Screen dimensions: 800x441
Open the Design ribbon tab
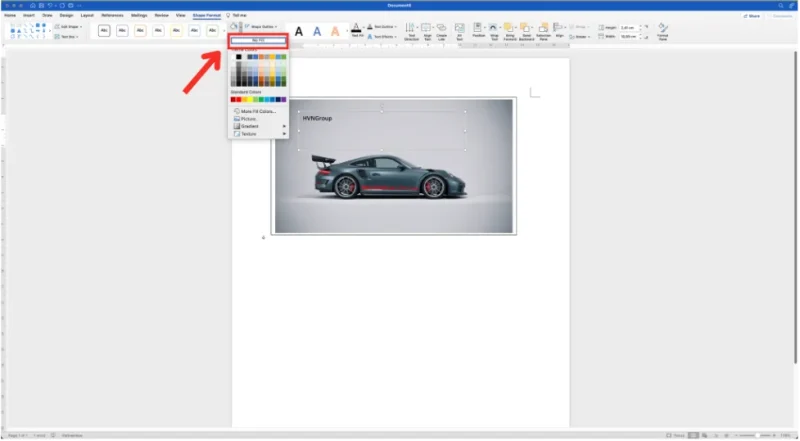(x=66, y=15)
